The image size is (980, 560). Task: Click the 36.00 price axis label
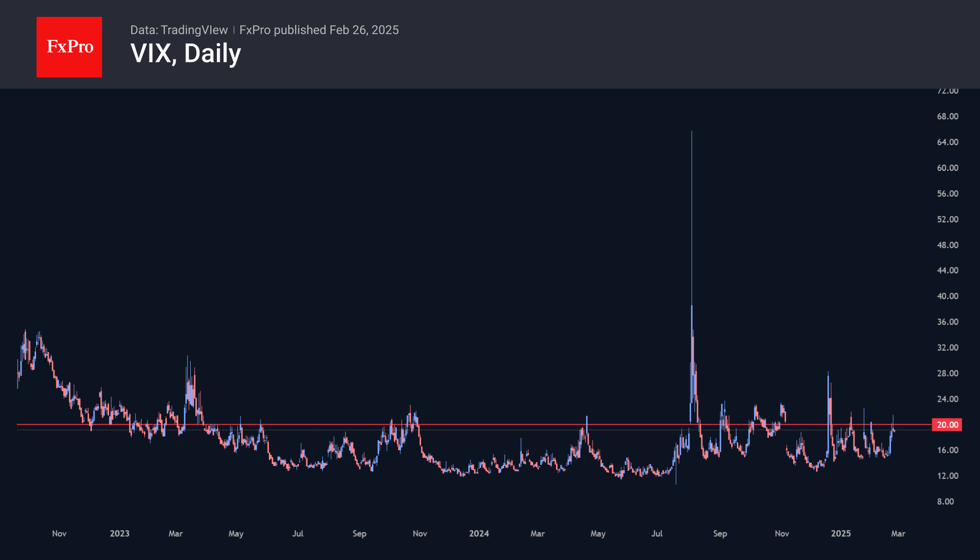point(947,322)
